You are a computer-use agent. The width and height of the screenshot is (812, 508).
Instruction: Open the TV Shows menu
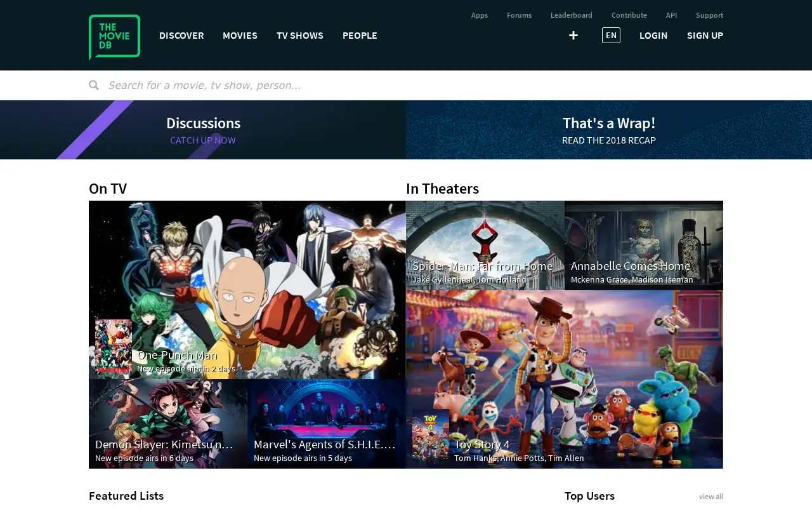click(300, 36)
